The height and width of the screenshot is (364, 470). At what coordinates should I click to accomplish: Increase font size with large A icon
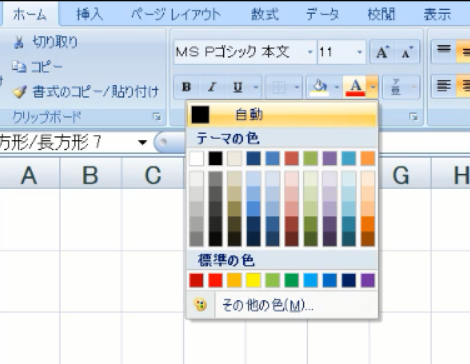tap(382, 52)
